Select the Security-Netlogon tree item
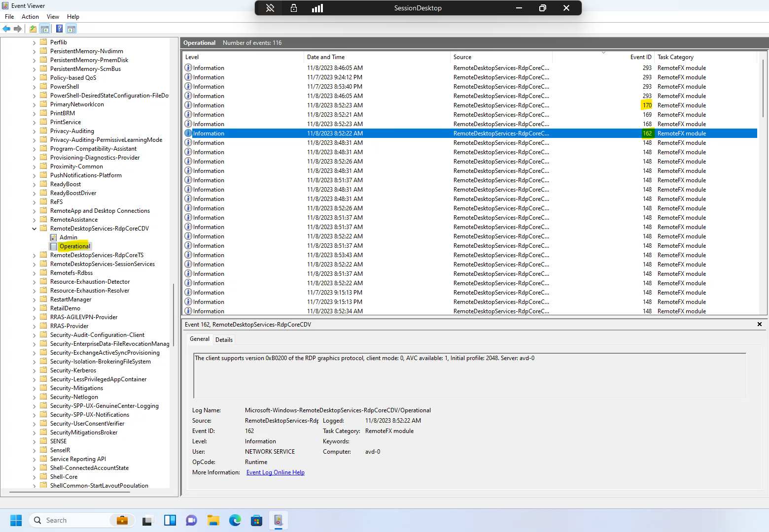Viewport: 769px width, 532px height. (74, 397)
